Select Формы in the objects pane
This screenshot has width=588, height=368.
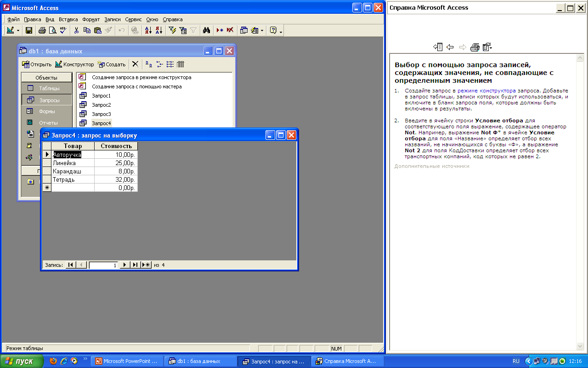click(46, 111)
